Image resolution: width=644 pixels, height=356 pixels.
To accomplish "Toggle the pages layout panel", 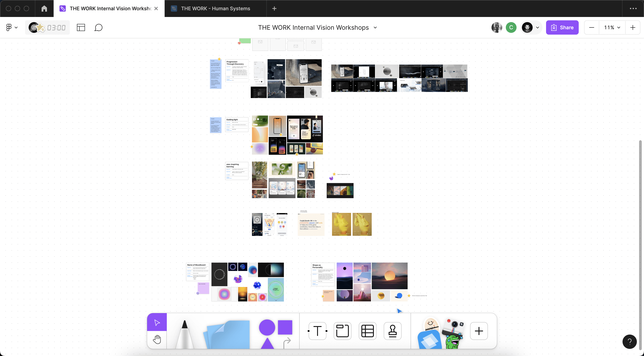I will tap(81, 27).
